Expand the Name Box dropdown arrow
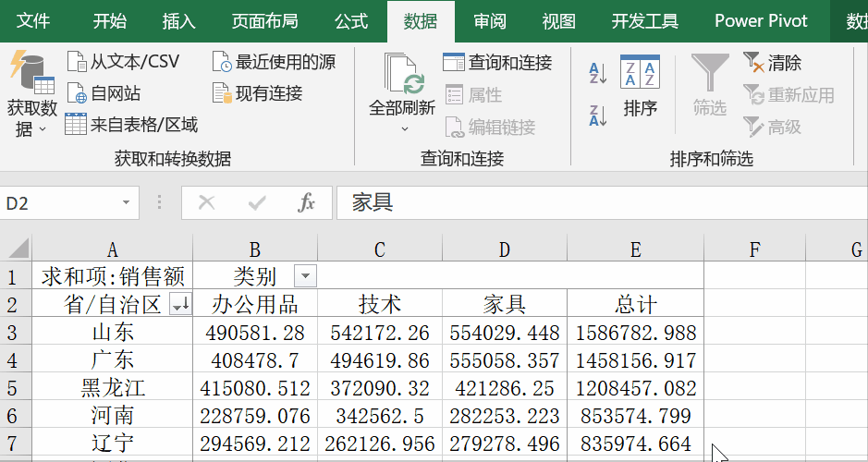 [127, 203]
